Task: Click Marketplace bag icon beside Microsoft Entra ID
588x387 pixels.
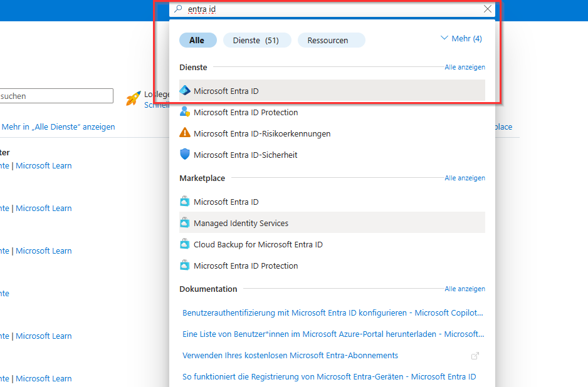Action: (x=185, y=202)
